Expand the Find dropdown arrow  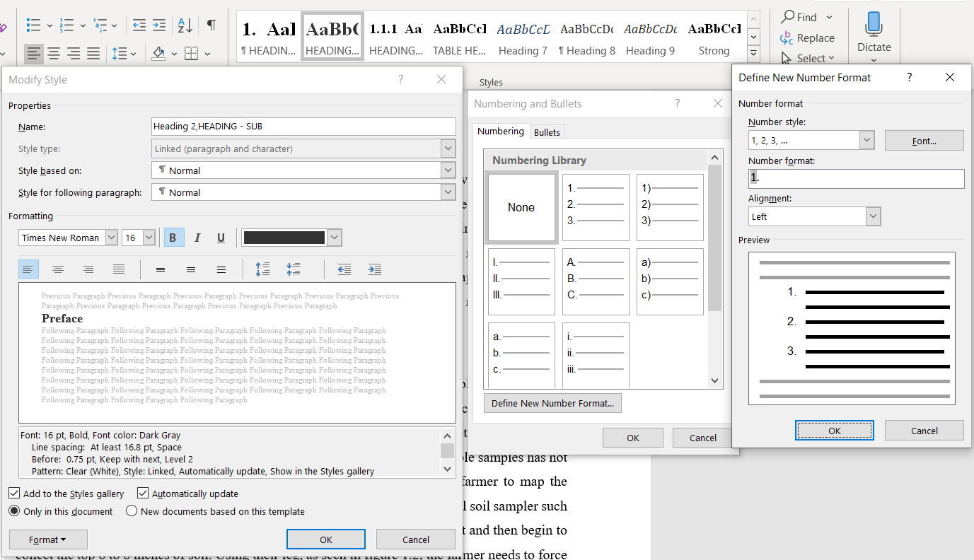click(829, 17)
